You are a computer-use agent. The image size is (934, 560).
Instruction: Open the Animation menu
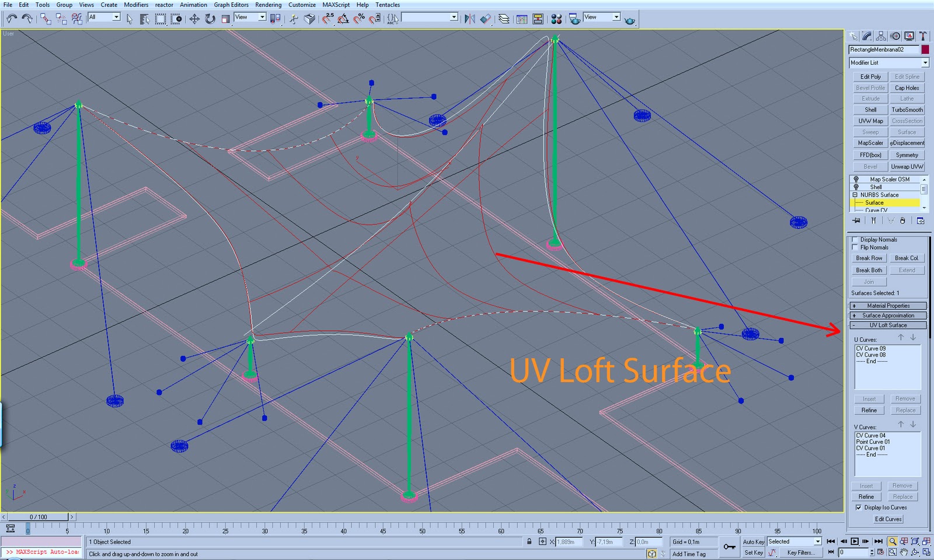click(193, 5)
